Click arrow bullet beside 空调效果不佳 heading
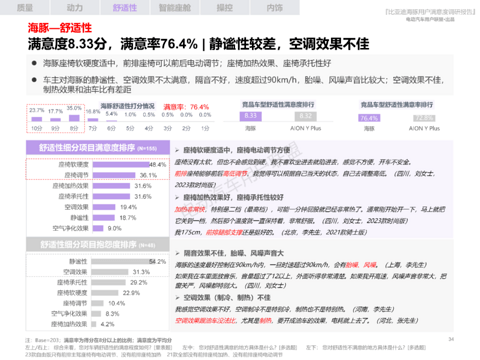This screenshot has height=360, width=480. pyautogui.click(x=177, y=298)
